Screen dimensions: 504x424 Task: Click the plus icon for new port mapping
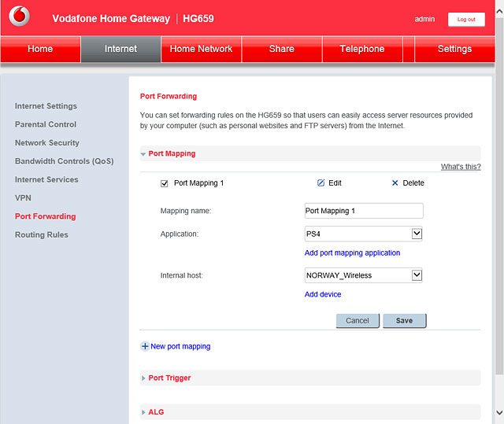pos(145,346)
